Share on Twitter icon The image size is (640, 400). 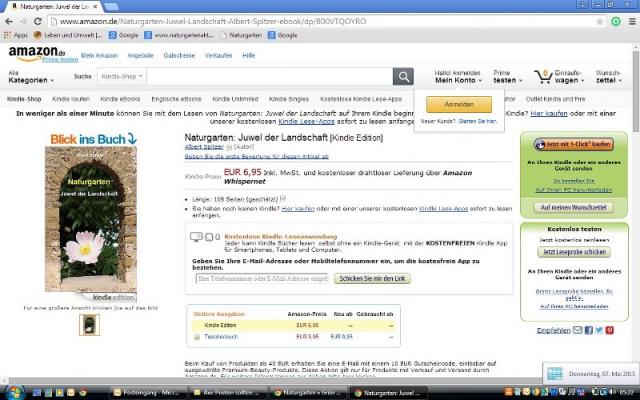599,330
